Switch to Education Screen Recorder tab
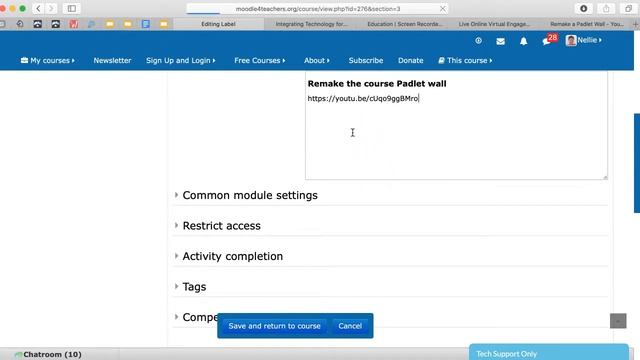The width and height of the screenshot is (640, 360). click(404, 24)
